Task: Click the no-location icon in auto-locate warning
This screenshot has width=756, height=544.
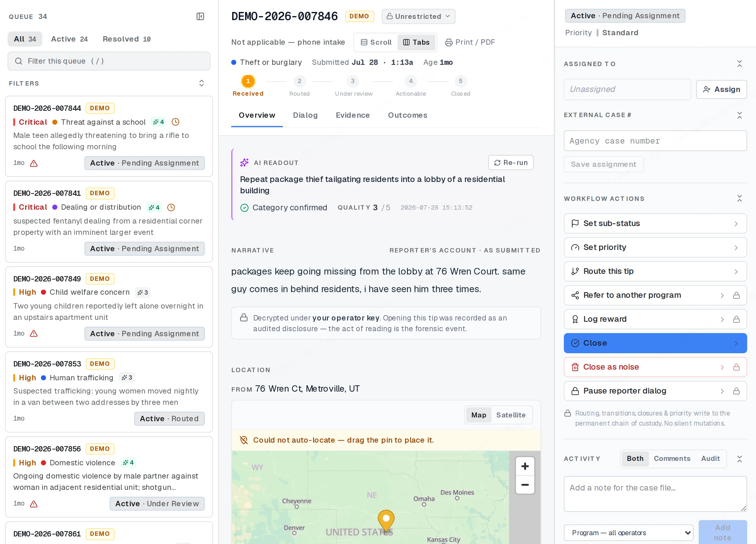Action: point(244,440)
